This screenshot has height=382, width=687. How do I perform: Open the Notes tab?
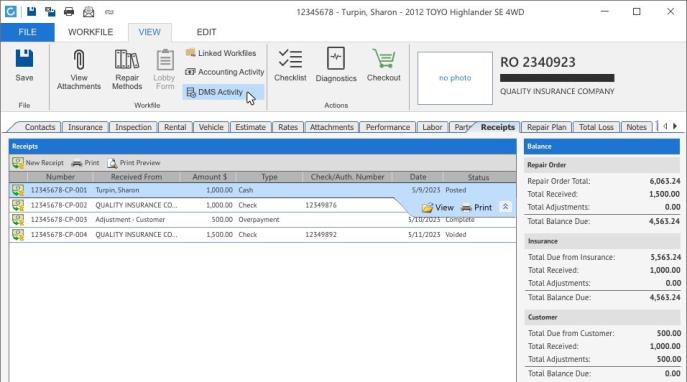pyautogui.click(x=636, y=127)
